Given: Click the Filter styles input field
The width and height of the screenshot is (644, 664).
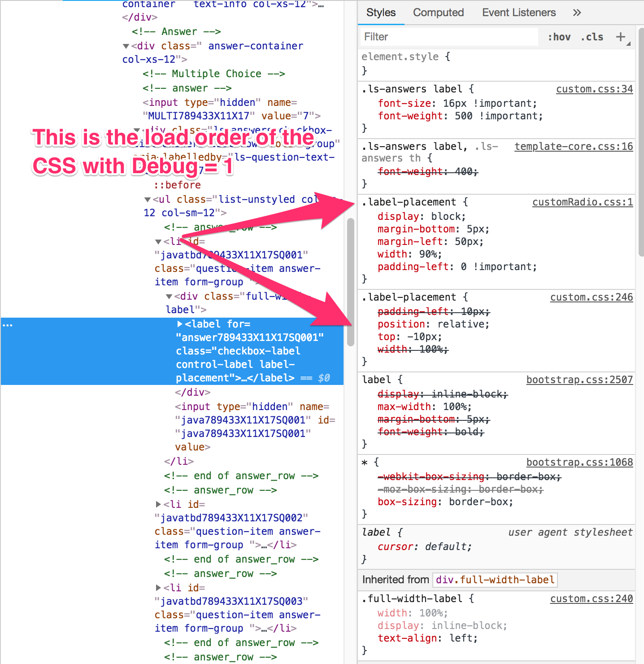Looking at the screenshot, I should point(448,37).
